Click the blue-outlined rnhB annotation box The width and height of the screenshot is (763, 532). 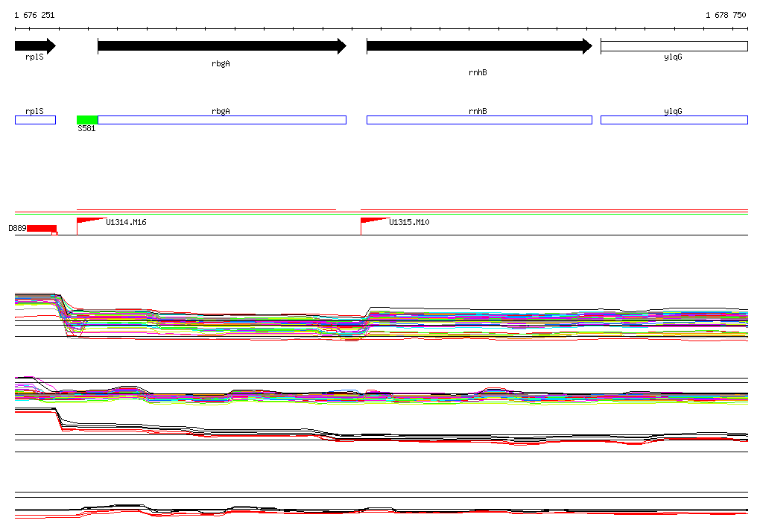point(478,120)
